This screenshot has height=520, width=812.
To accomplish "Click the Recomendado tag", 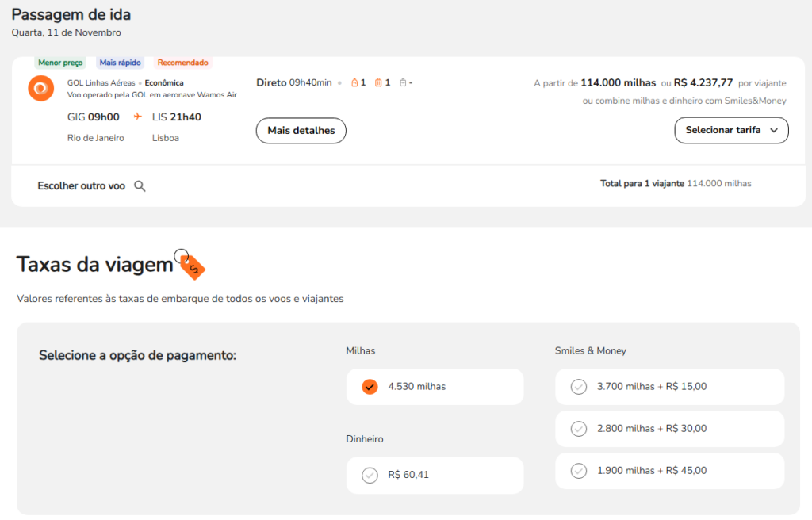I will (x=182, y=63).
